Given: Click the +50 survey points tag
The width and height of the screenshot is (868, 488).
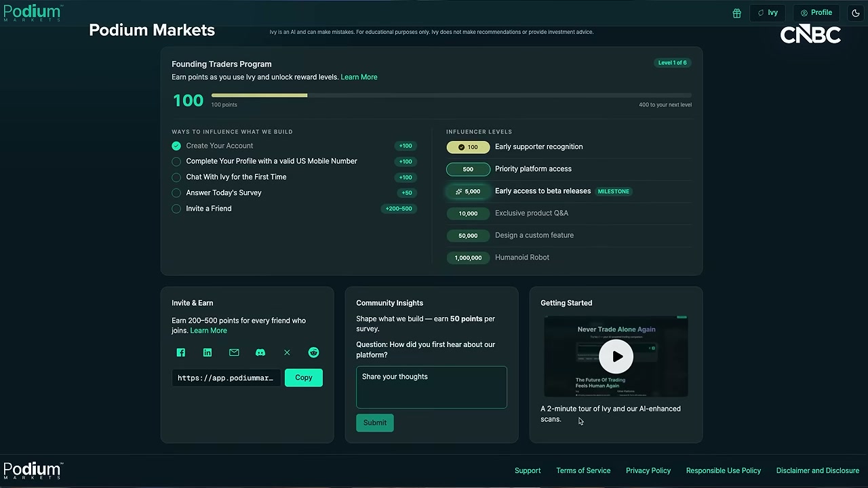Looking at the screenshot, I should 407,193.
